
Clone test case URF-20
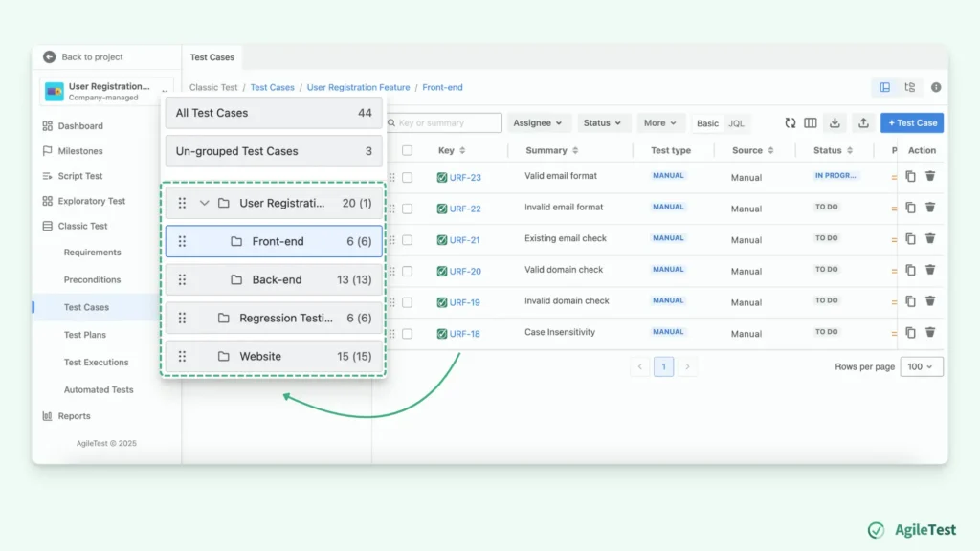tap(911, 271)
